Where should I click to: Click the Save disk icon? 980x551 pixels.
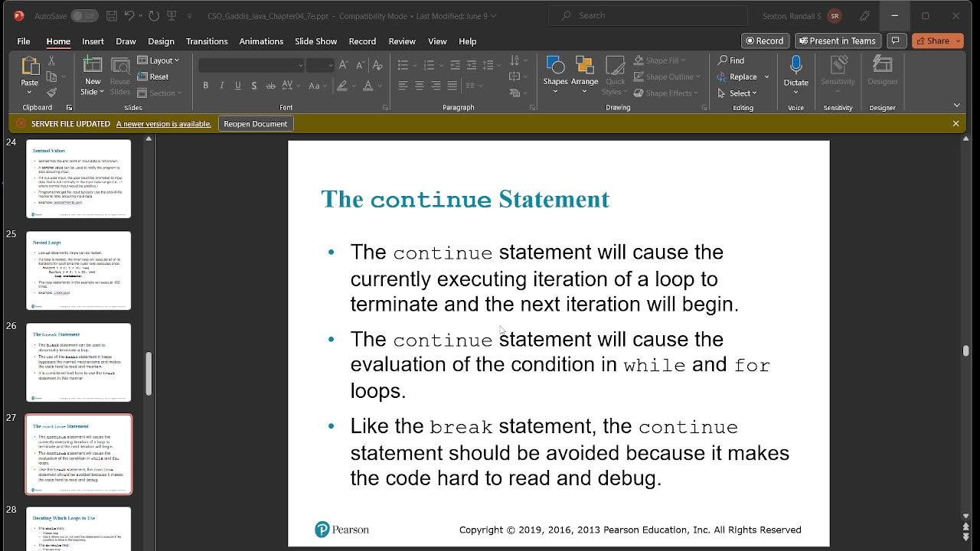(112, 15)
